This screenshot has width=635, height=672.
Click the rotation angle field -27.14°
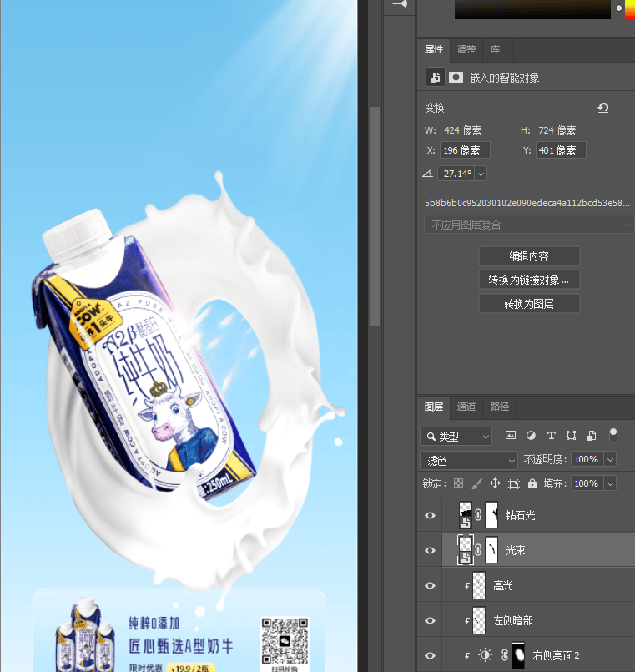coord(456,174)
